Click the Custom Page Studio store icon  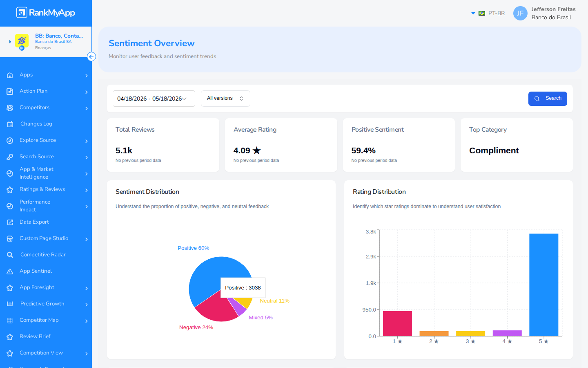coord(10,239)
